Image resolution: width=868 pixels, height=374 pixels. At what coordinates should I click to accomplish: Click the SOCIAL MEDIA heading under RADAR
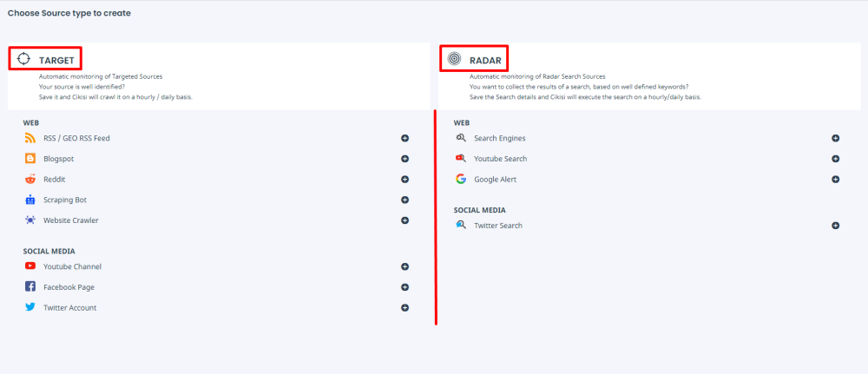click(x=479, y=210)
